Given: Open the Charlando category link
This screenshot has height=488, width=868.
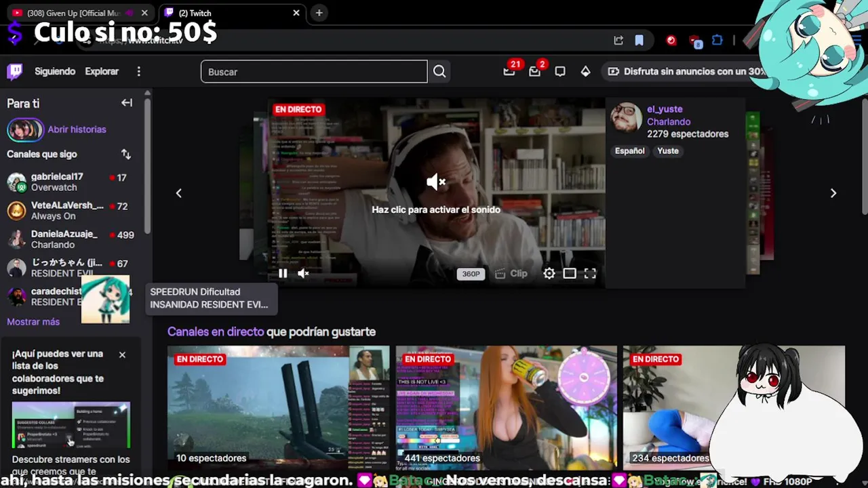Looking at the screenshot, I should tap(669, 122).
